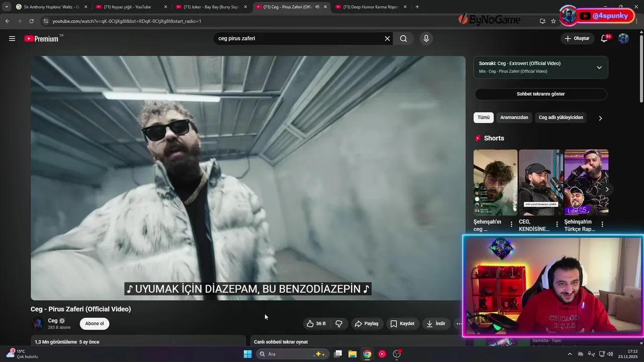Go back in browser history
The image size is (644, 362).
pyautogui.click(x=7, y=21)
